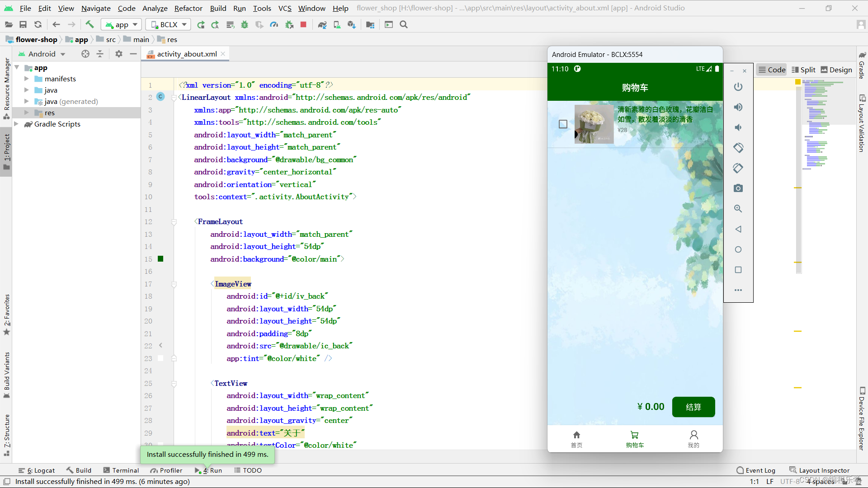Click the Make Project hammer icon
868x488 pixels.
click(x=90, y=24)
